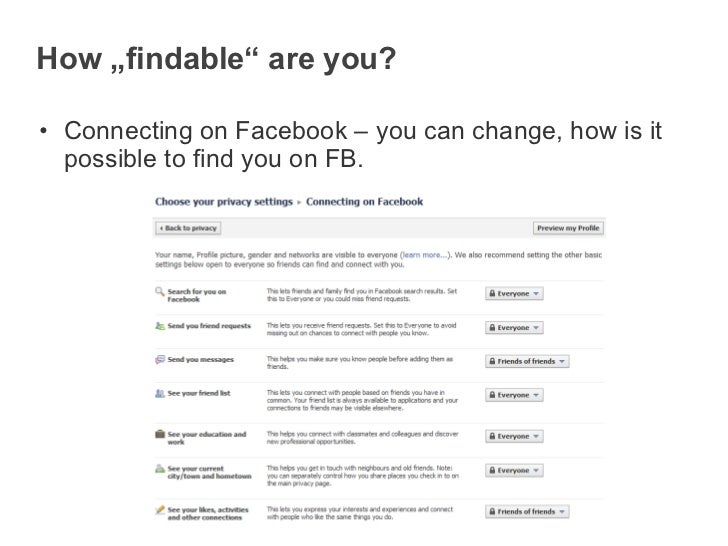Image resolution: width=728 pixels, height=546 pixels.
Task: Open the See your friend list dropdown
Action: point(514,395)
